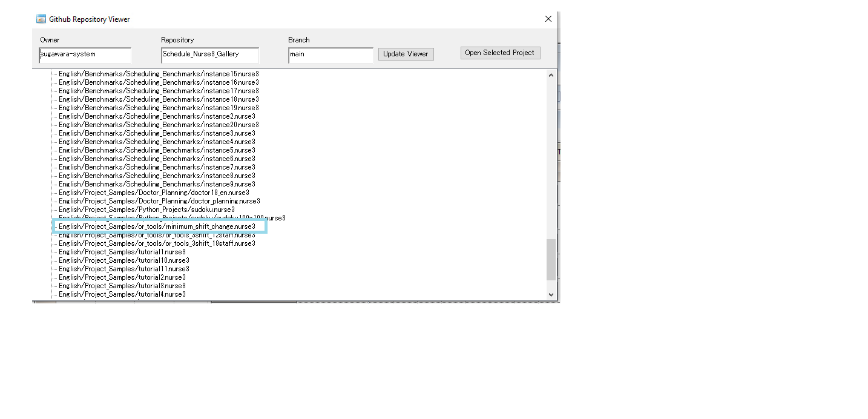The image size is (868, 419).
Task: Select the instance9.nurse3 benchmark file
Action: [157, 184]
